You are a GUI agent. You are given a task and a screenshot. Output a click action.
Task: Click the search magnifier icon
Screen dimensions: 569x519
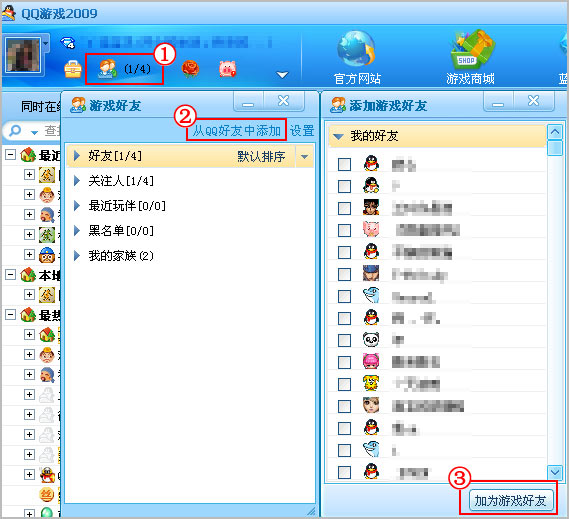click(x=15, y=130)
